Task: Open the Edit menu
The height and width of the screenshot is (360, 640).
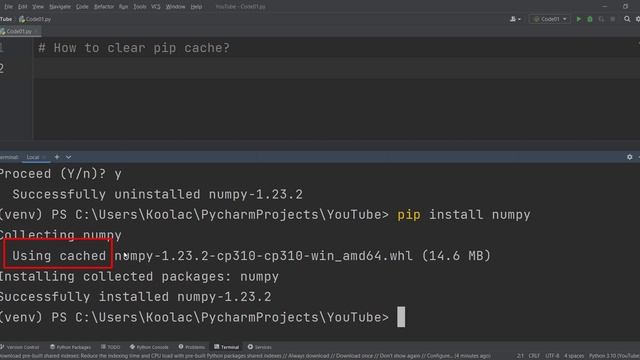Action: 22,7
